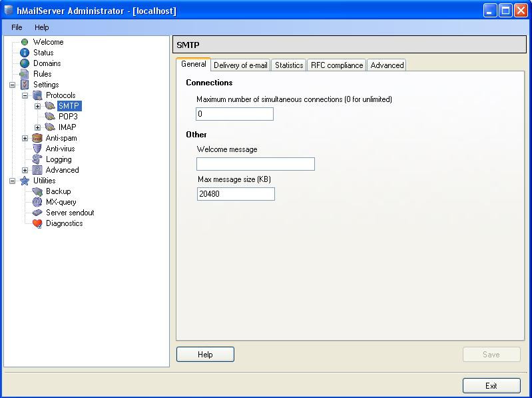Screen dimensions: 532x398
Task: Select Backup in the tree
Action: click(59, 191)
